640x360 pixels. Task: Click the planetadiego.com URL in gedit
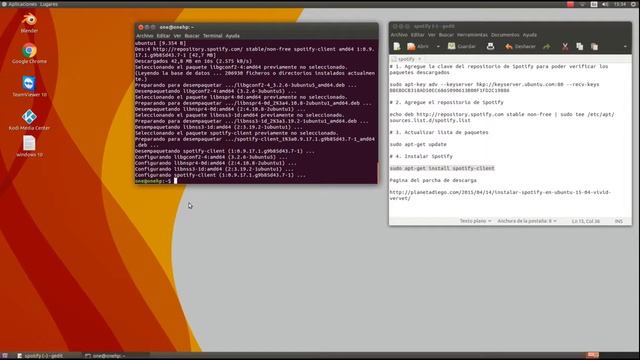point(500,195)
